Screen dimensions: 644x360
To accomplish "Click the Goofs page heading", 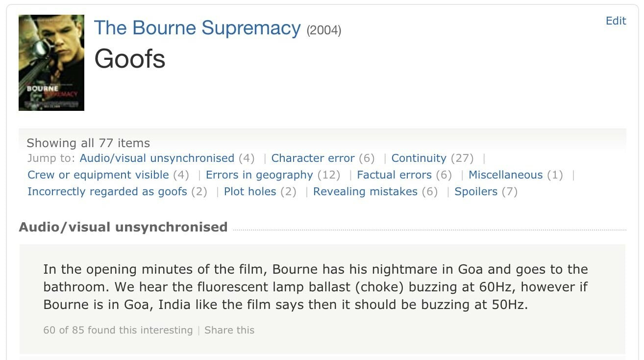I will coord(130,59).
